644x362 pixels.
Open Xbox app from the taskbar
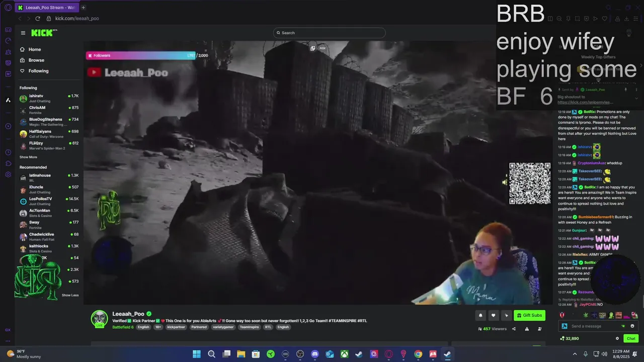pos(344,354)
